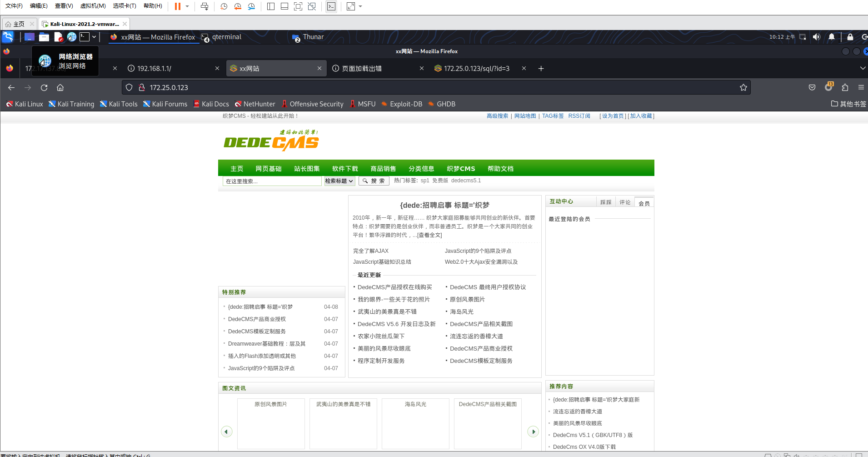Viewport: 868px width, 457px height.
Task: Open the Firefox hamburger menu
Action: click(861, 87)
